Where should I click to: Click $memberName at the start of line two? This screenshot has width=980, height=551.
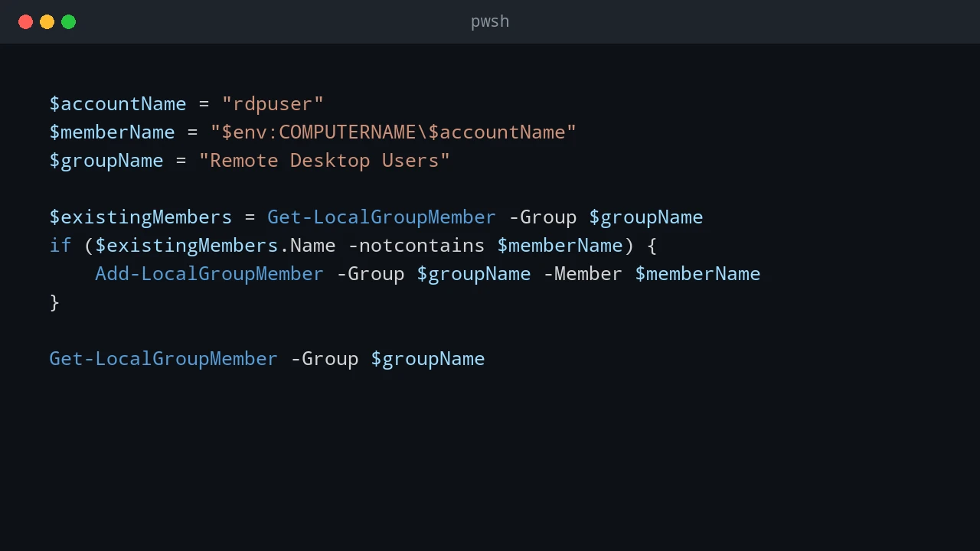[112, 132]
